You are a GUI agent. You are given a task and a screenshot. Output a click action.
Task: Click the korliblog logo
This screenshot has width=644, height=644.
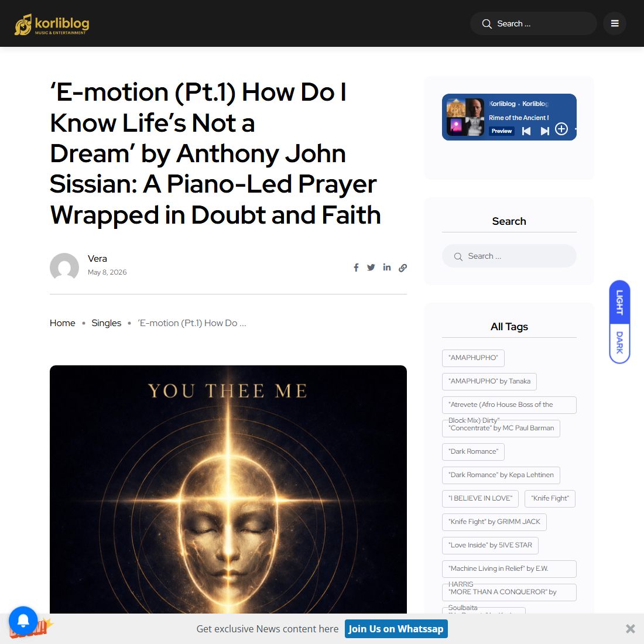tap(52, 25)
